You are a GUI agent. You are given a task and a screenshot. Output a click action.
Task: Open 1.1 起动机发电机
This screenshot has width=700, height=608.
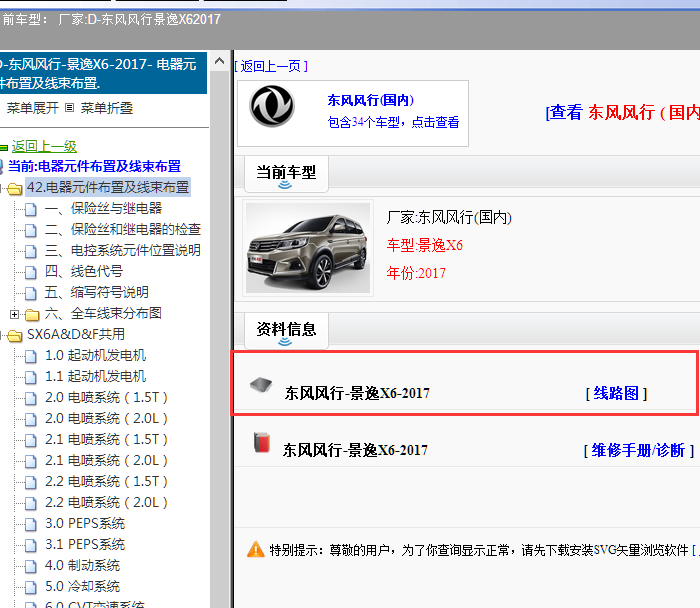96,376
